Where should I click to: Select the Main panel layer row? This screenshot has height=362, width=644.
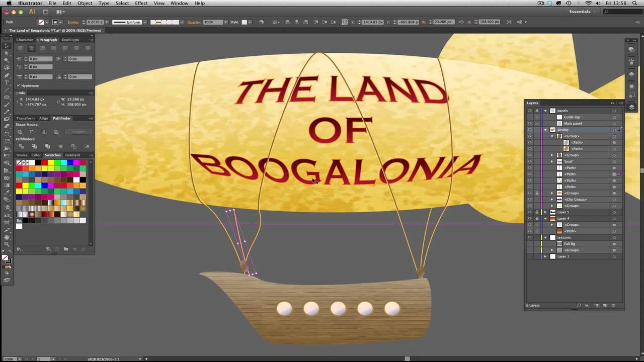click(x=573, y=123)
